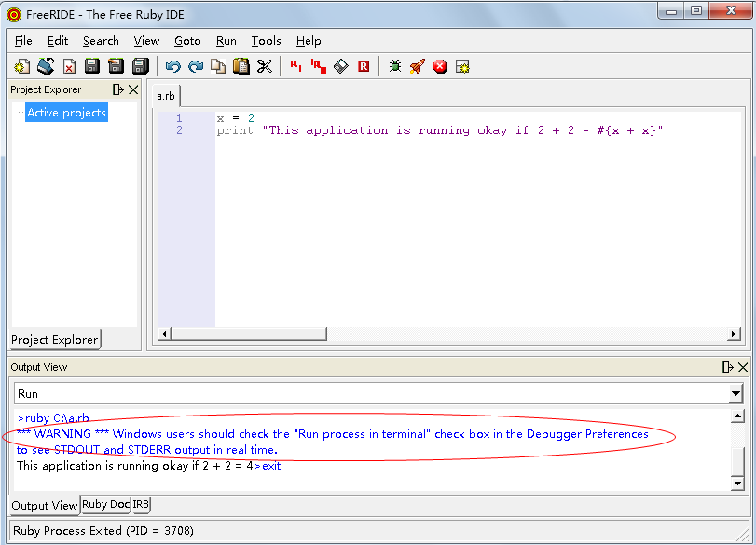Select the Project Explorer tab at the panel bottom
This screenshot has height=545, width=756.
point(55,340)
